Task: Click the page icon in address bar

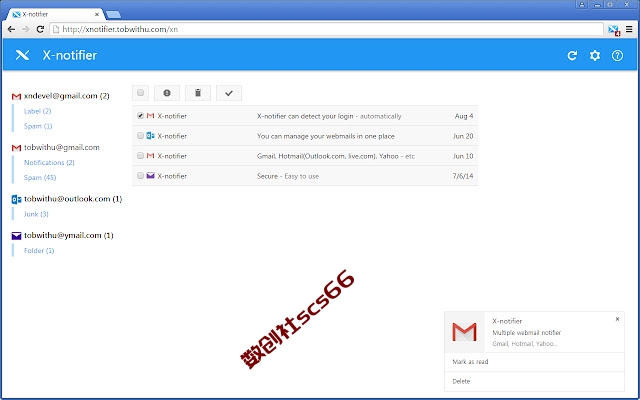Action: click(x=56, y=29)
